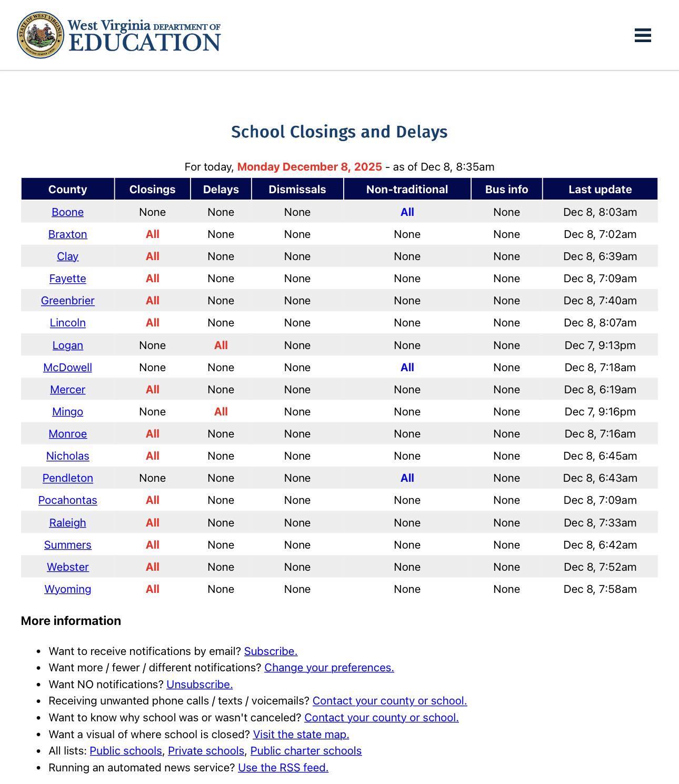
Task: Select the McDowell county link
Action: (x=67, y=368)
